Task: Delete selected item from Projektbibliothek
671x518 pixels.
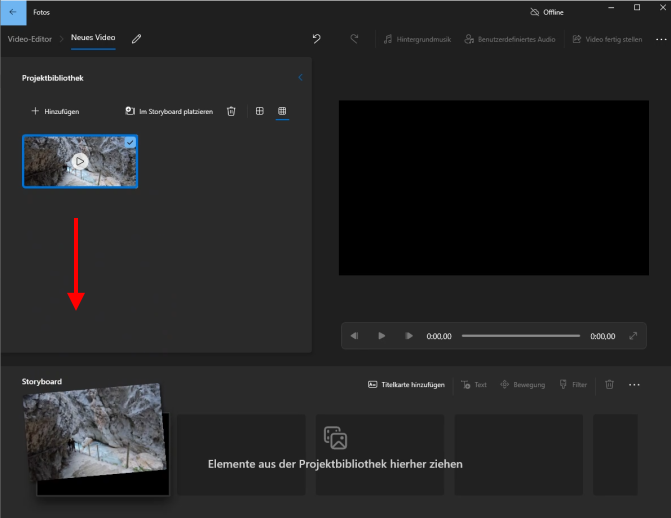Action: (x=231, y=111)
